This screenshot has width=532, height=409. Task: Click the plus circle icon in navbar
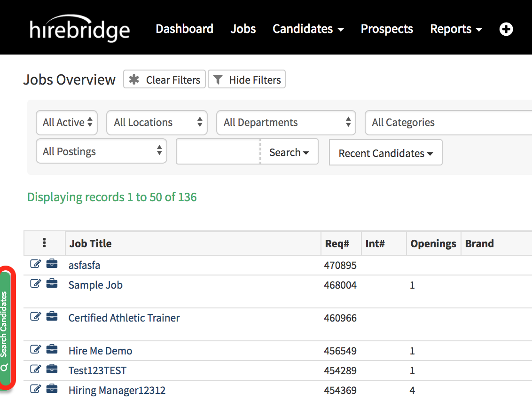(x=506, y=29)
